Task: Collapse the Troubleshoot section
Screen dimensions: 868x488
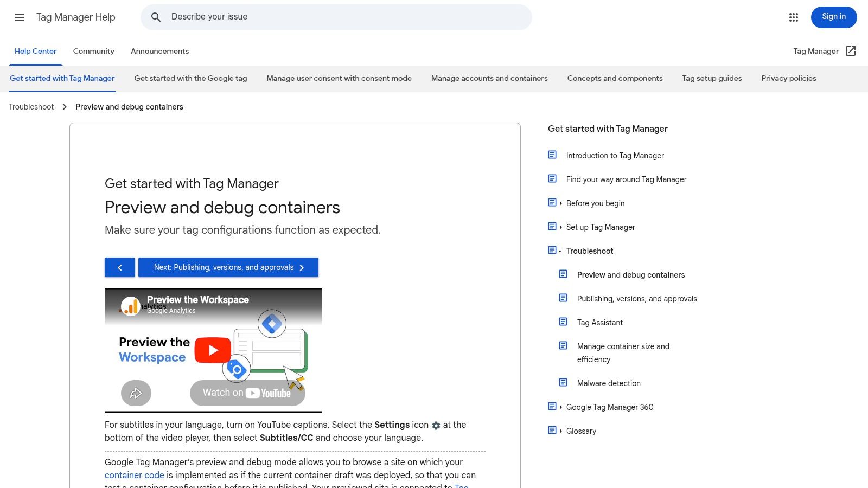Action: click(559, 251)
